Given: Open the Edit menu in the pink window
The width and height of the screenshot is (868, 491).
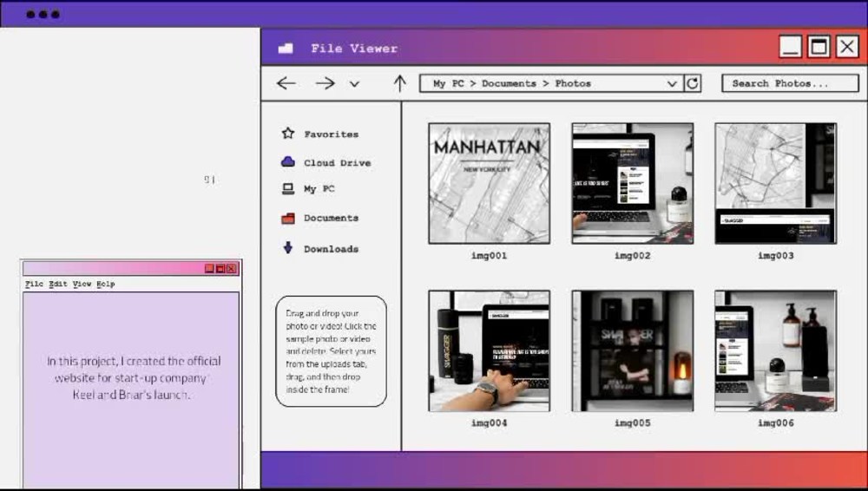Looking at the screenshot, I should 57,284.
